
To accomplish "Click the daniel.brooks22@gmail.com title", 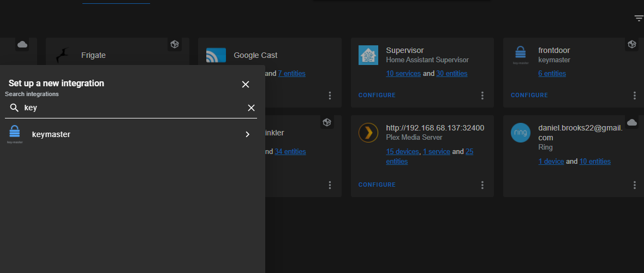I will point(580,132).
